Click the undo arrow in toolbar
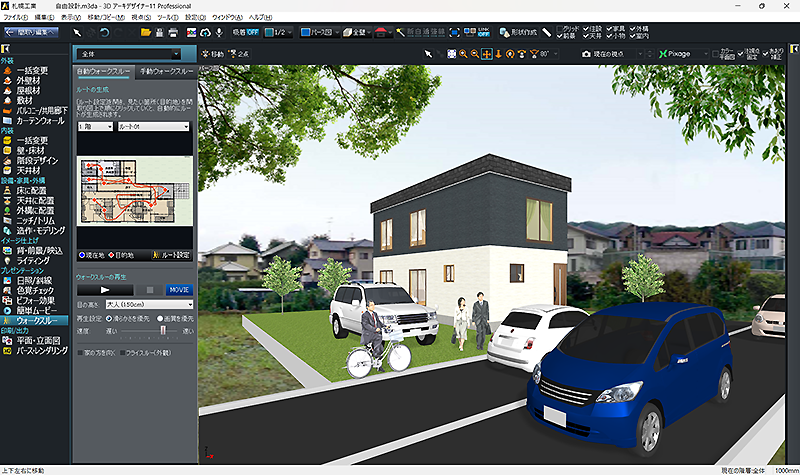800x475 pixels. click(x=103, y=32)
